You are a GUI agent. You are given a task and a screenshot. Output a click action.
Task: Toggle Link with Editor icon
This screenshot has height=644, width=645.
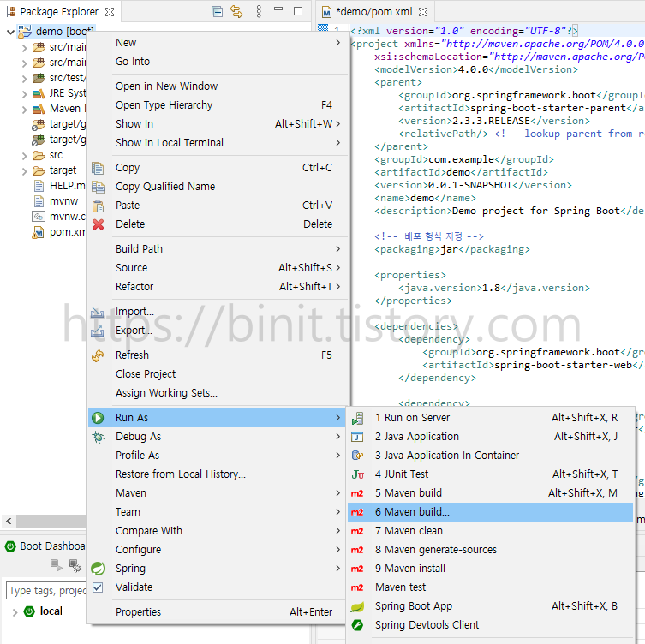[236, 11]
